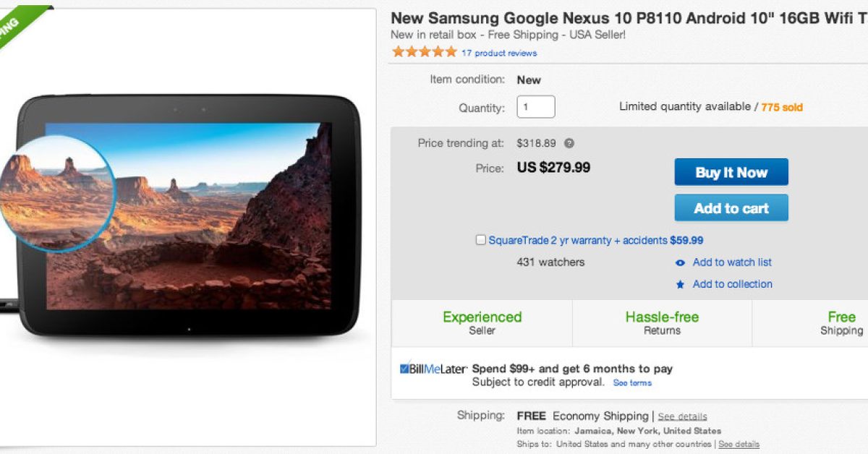Click the five-star rating icons
This screenshot has width=868, height=454.
tap(424, 52)
